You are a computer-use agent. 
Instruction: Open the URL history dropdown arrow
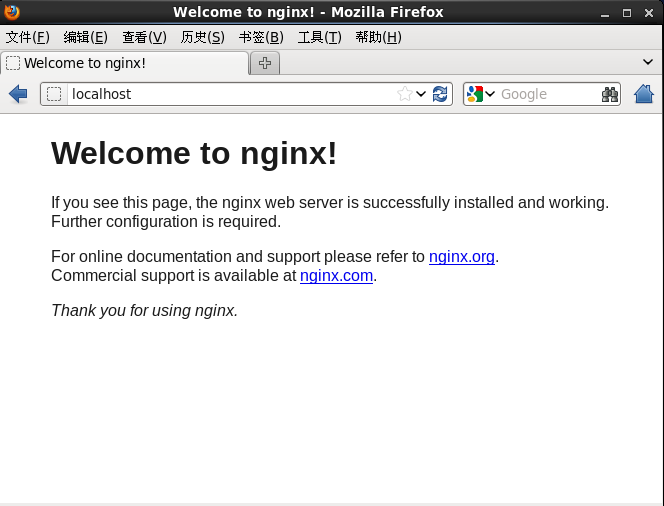tap(421, 94)
